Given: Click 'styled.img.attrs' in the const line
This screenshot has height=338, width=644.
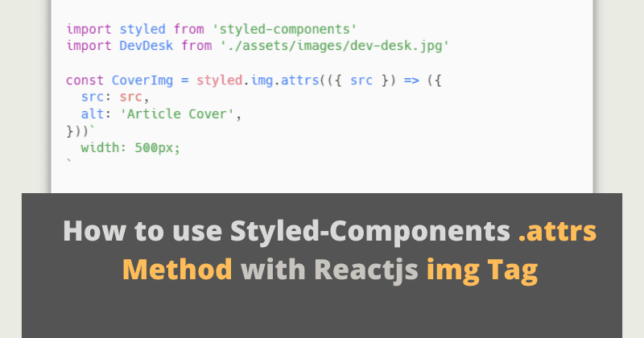Looking at the screenshot, I should point(258,80).
